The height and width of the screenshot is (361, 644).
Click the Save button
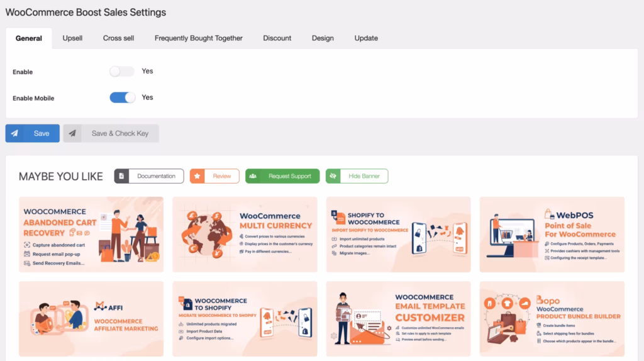click(x=33, y=133)
